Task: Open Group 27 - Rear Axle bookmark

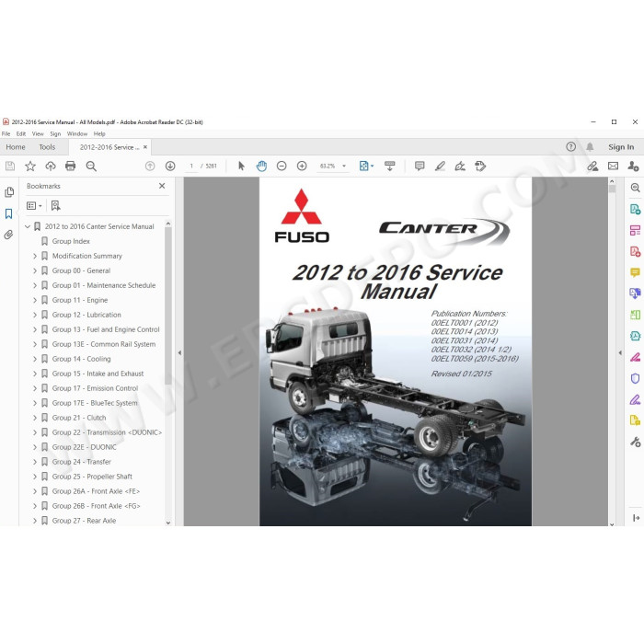Action: pyautogui.click(x=84, y=521)
